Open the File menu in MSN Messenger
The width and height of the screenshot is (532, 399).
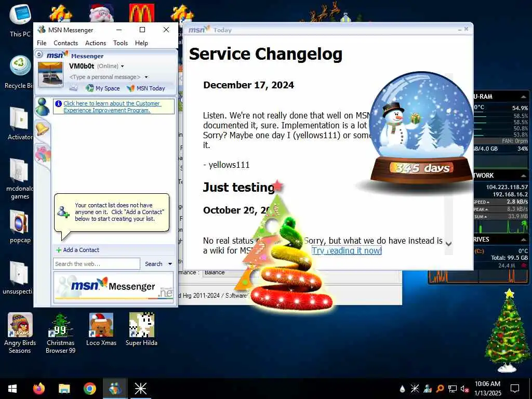[42, 43]
